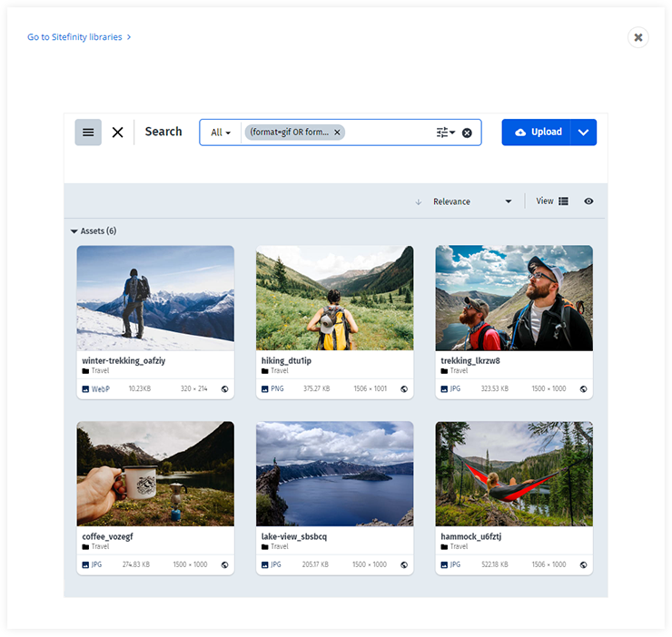Open advanced search filter options icon
672x637 pixels.
[445, 132]
